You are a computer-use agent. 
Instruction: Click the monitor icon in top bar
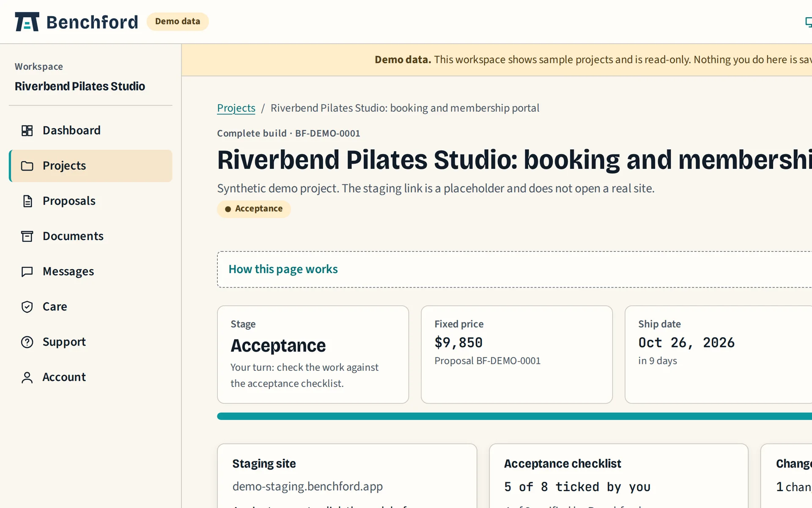pos(808,22)
